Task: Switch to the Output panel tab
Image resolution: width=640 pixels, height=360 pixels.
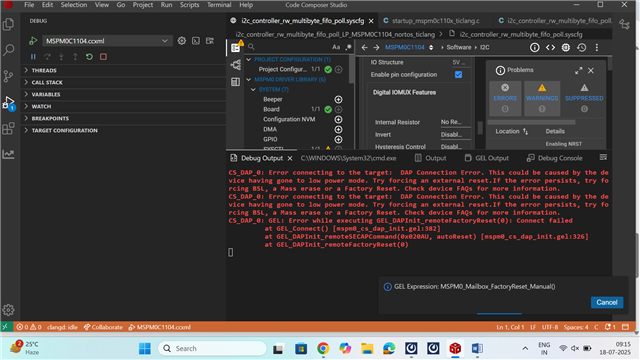Action: tap(431, 158)
